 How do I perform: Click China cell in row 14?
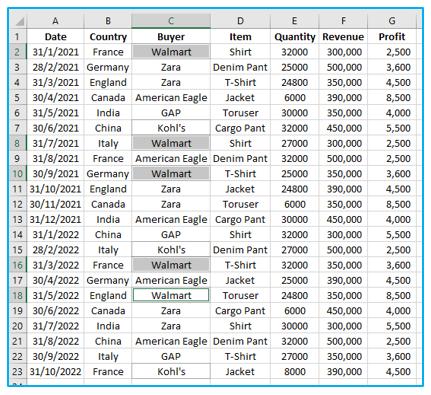108,235
